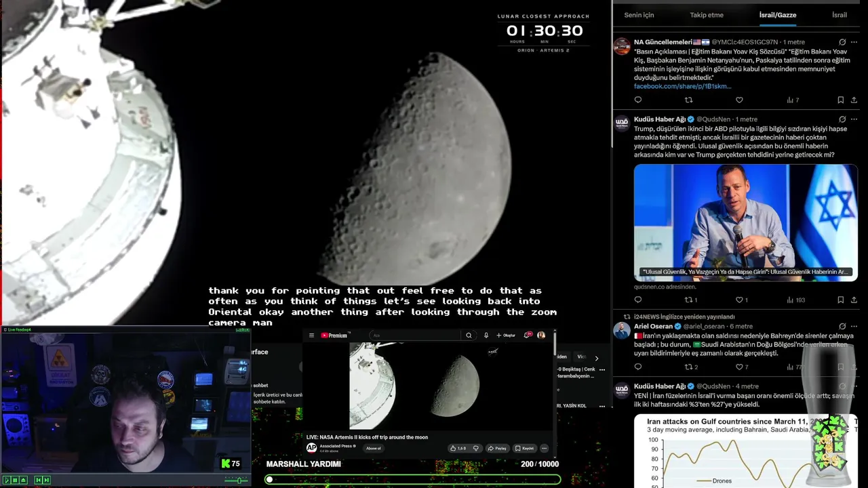Open Grok icon on Iran missile post
This screenshot has height=488, width=868.
842,386
